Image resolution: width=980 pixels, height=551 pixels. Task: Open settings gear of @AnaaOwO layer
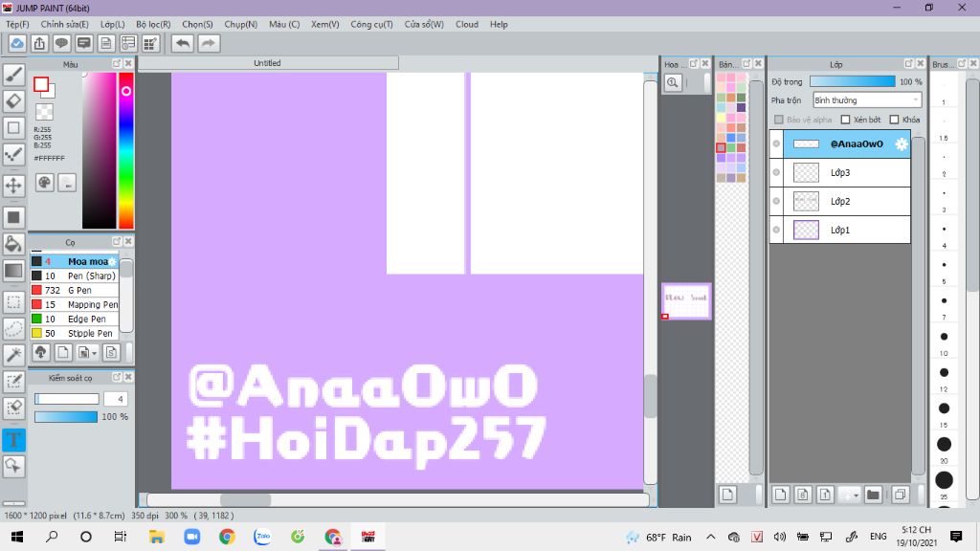coord(901,143)
